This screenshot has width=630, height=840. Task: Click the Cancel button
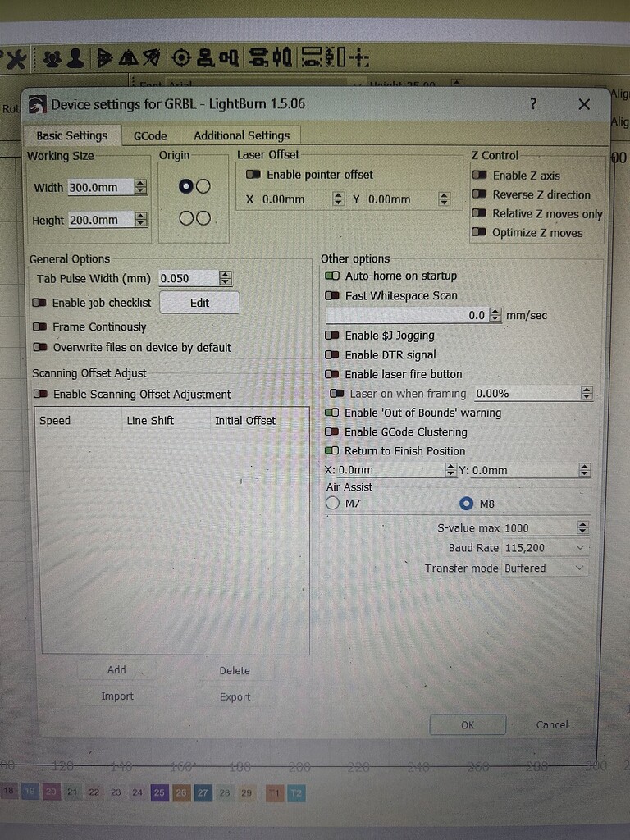pyautogui.click(x=552, y=725)
